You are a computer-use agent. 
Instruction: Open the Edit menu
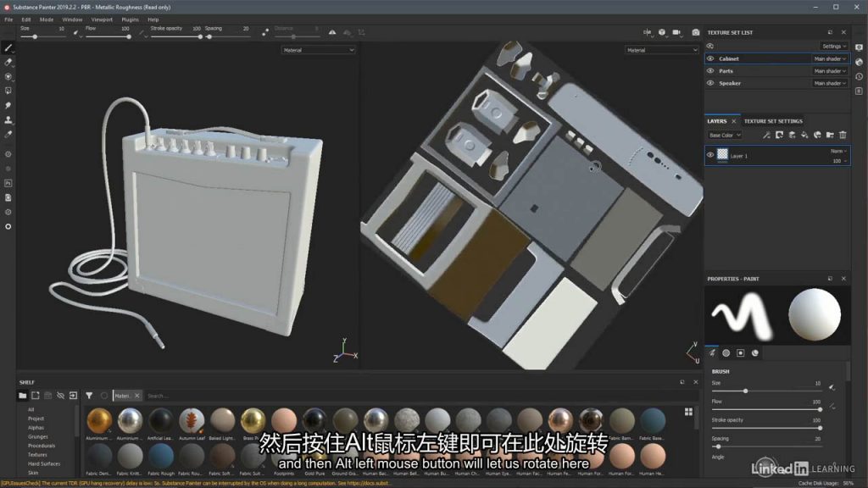point(26,19)
